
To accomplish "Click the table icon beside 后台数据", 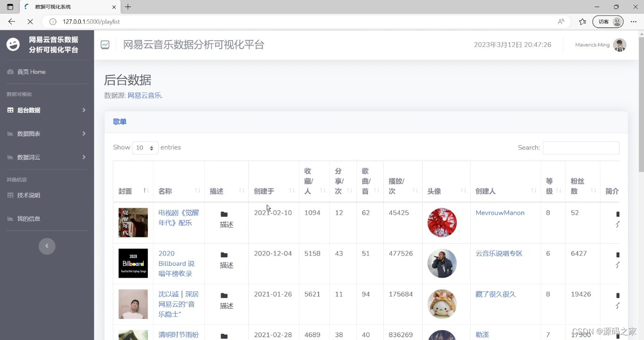I will [10, 110].
